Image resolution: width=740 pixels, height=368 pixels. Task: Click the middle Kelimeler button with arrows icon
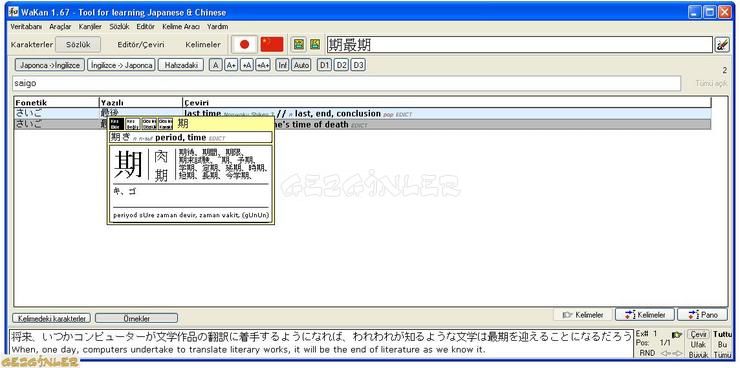[645, 315]
